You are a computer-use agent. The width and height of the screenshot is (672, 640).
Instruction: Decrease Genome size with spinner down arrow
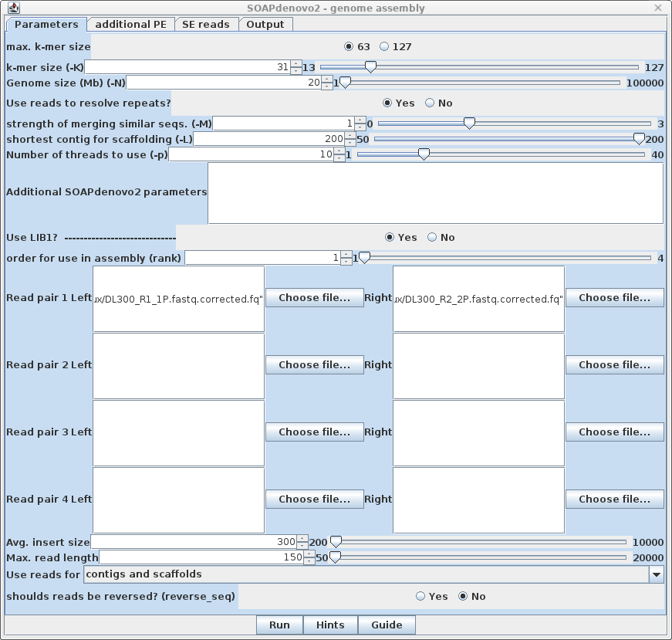327,86
